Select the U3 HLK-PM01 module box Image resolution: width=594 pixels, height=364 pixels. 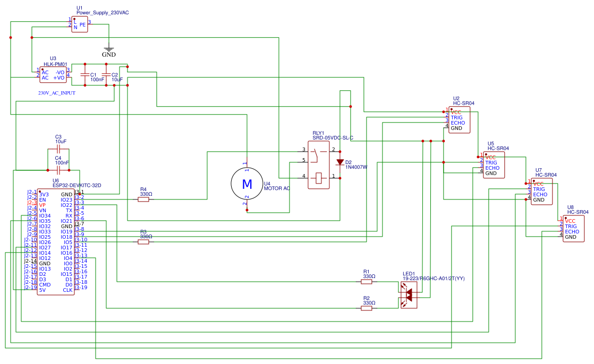pos(53,75)
